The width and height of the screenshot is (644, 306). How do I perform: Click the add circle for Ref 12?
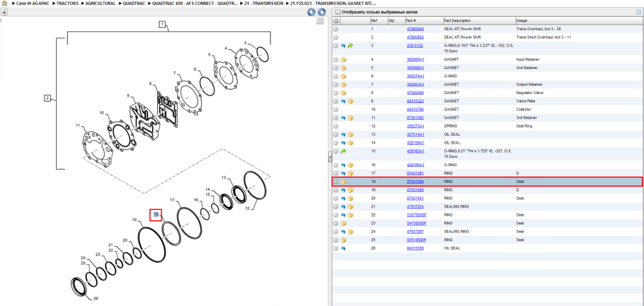pos(336,126)
